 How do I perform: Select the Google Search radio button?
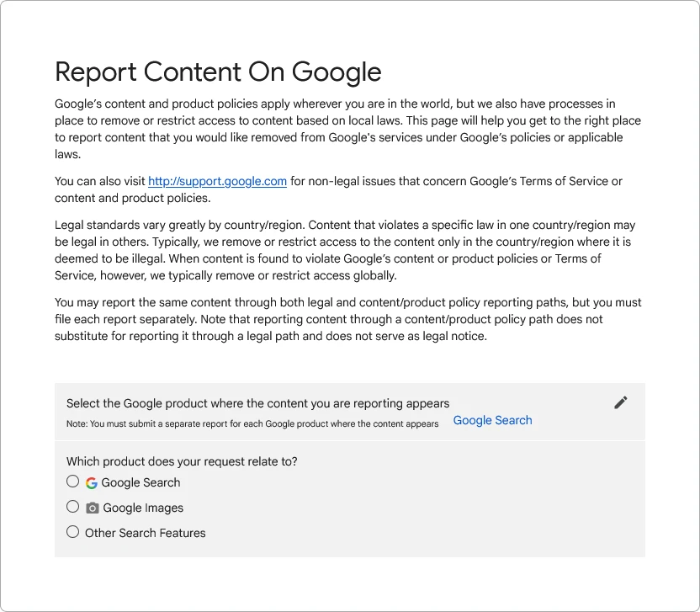(x=73, y=482)
